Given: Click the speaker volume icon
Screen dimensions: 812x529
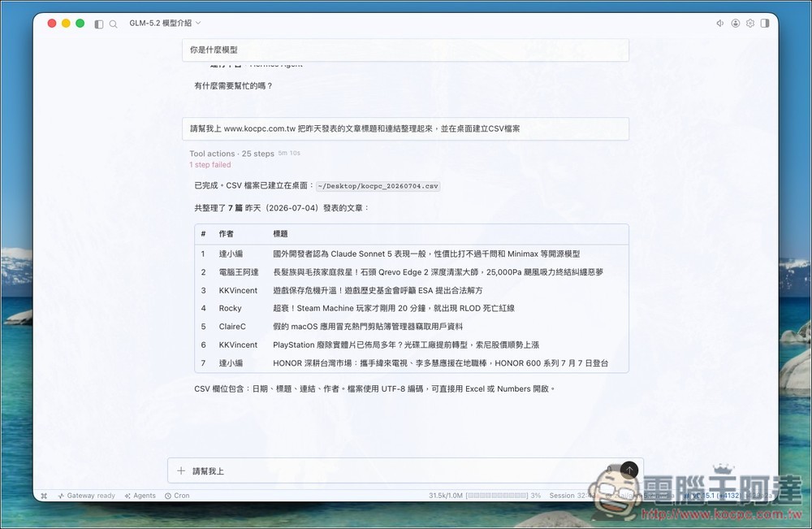Looking at the screenshot, I should (x=719, y=24).
